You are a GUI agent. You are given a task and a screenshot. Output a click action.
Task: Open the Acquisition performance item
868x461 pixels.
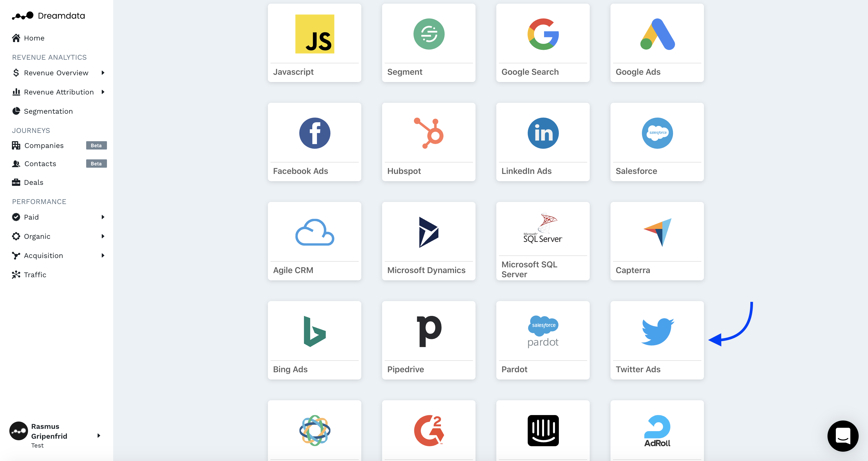point(43,255)
